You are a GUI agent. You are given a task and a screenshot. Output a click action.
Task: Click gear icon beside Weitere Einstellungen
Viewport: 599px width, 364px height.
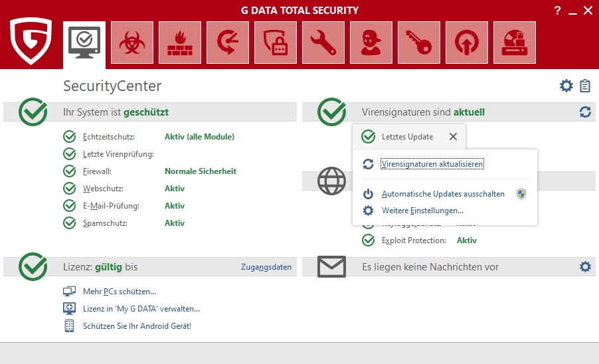[368, 211]
